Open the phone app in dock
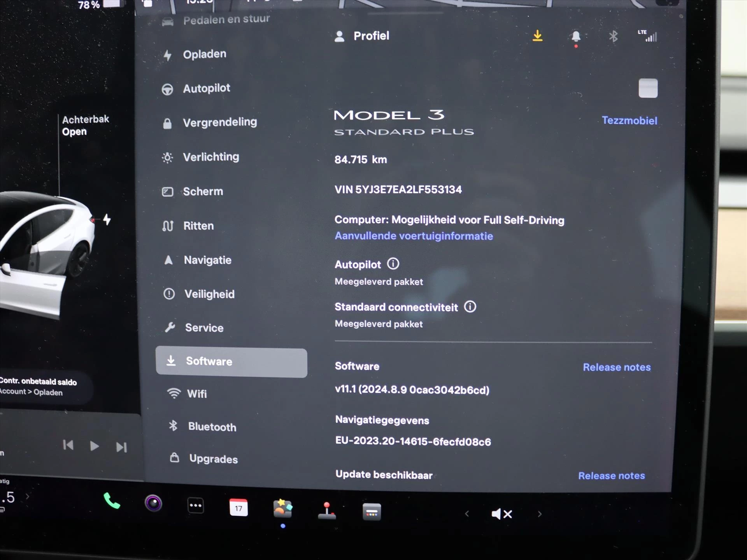The width and height of the screenshot is (747, 560). [x=112, y=501]
